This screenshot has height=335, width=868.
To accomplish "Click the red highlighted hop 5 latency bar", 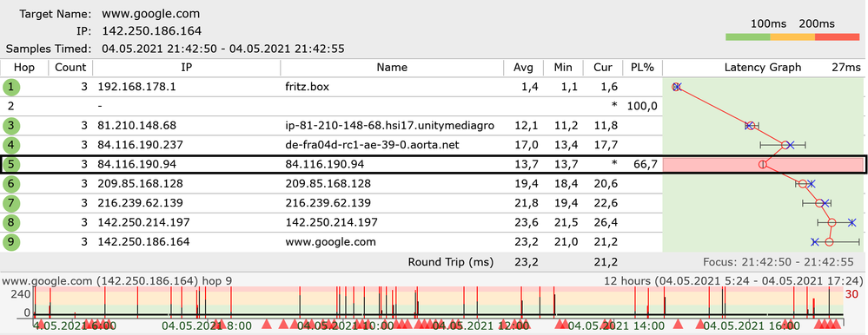I will (x=764, y=164).
